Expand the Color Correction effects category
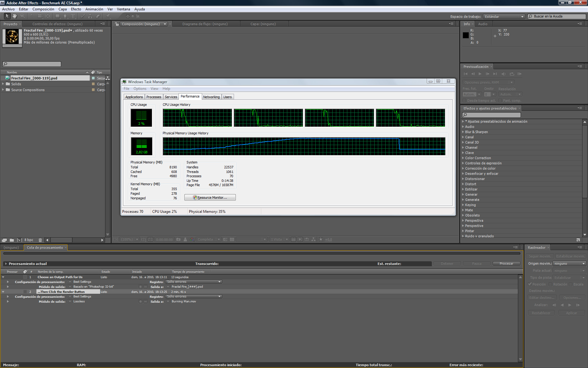The image size is (588, 368). tap(463, 158)
